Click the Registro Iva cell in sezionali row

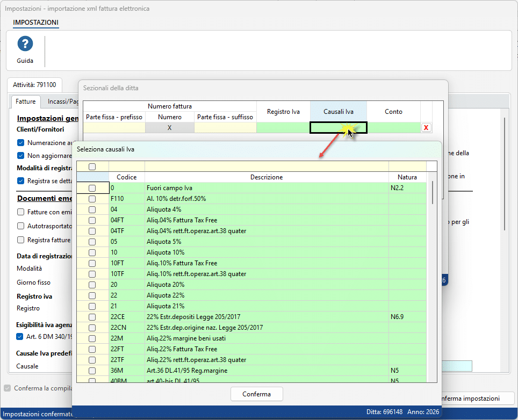(x=283, y=128)
